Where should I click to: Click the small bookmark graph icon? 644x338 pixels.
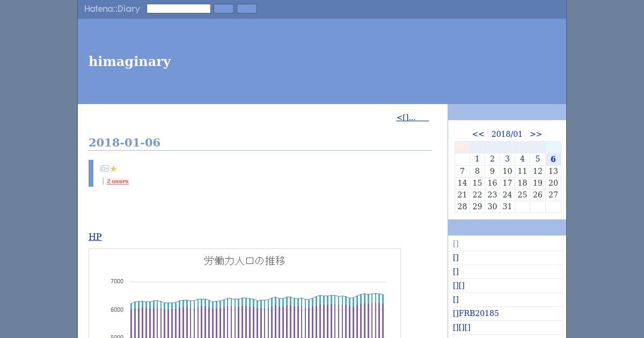(x=105, y=168)
